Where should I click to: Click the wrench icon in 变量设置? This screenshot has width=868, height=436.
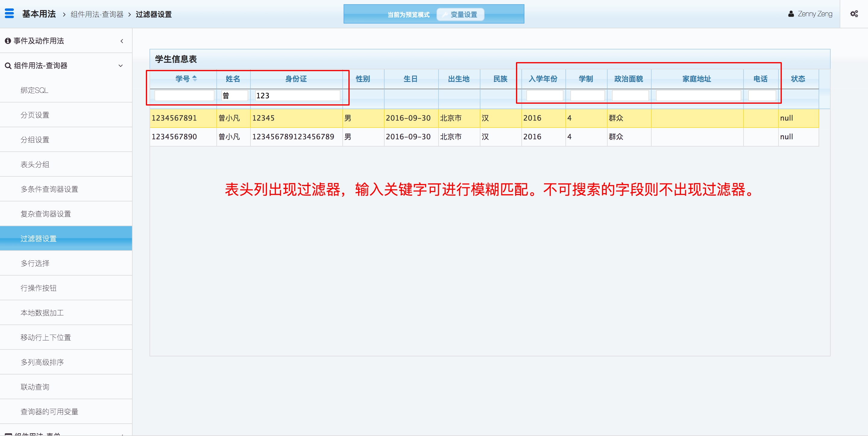click(445, 14)
